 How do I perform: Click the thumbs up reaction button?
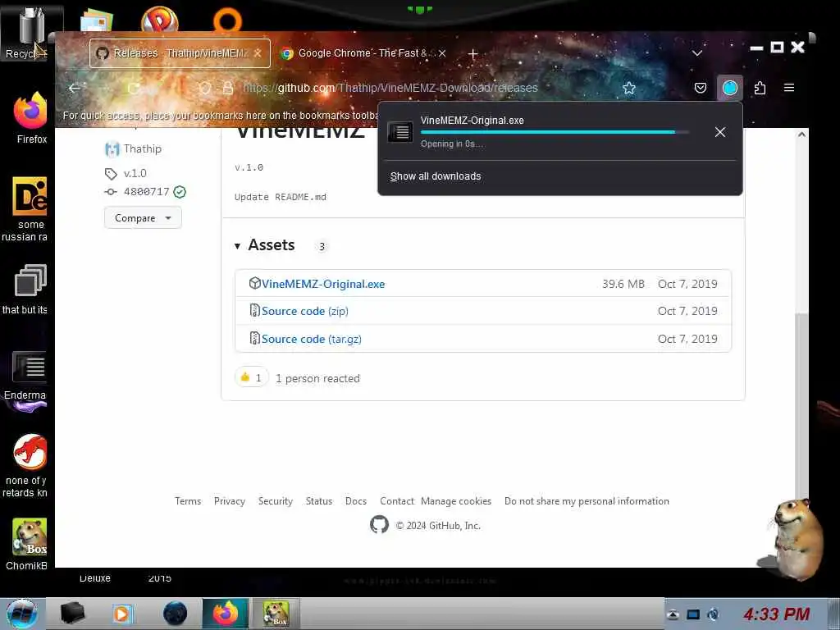click(x=251, y=377)
